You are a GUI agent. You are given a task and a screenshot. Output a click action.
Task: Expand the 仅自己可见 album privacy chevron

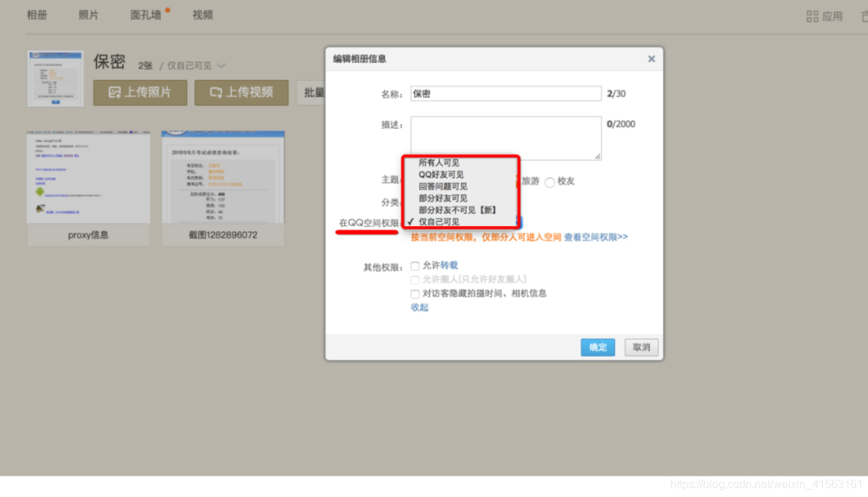221,66
